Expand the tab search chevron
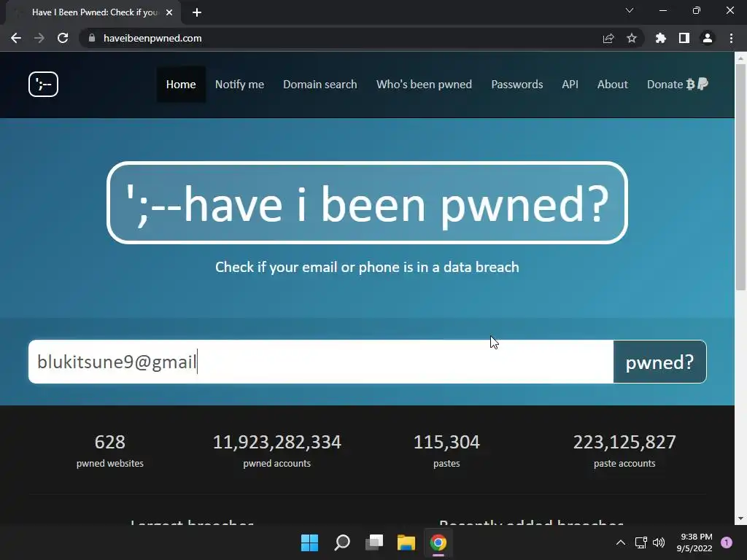 pos(630,10)
